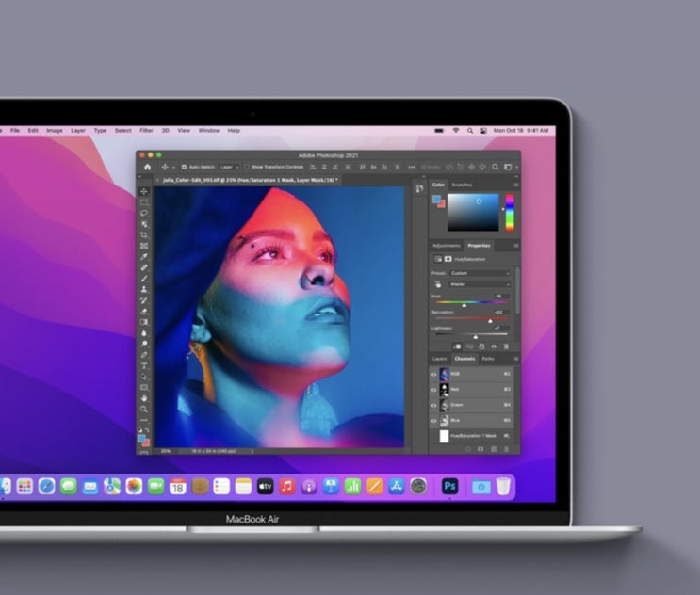The height and width of the screenshot is (595, 700).
Task: Select the Move tool in the toolbox
Action: tap(144, 191)
